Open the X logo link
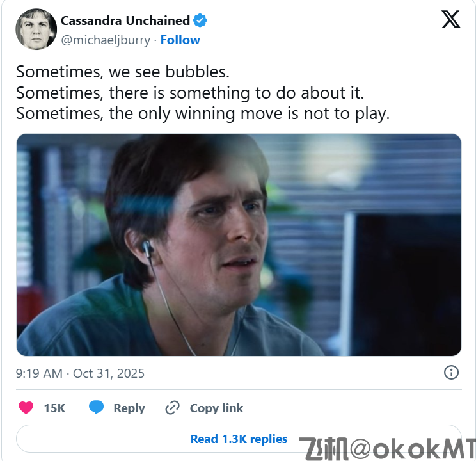 click(451, 19)
